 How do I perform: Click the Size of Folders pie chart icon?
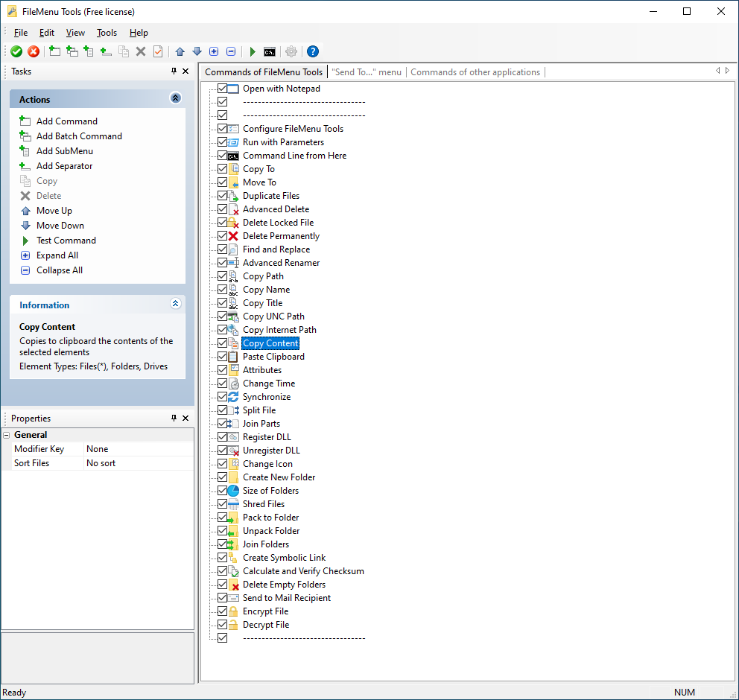[233, 491]
